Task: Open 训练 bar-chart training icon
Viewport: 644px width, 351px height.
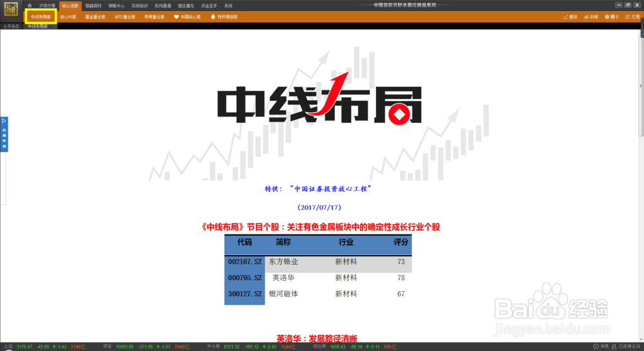Action: (586, 17)
